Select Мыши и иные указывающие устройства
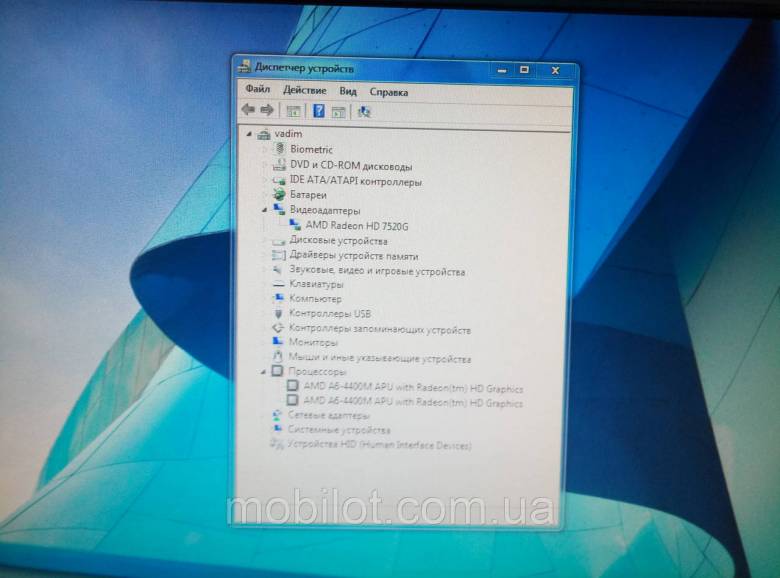 coord(380,358)
